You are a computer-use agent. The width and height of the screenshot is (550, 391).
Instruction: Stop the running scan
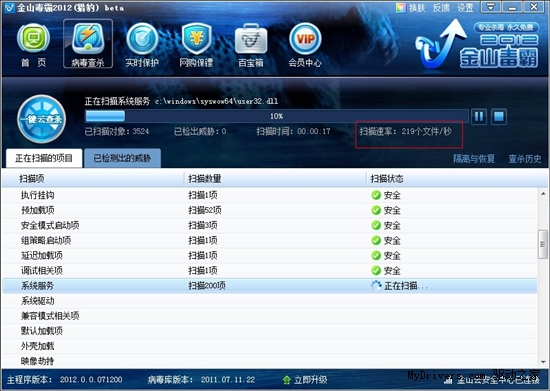(498, 116)
